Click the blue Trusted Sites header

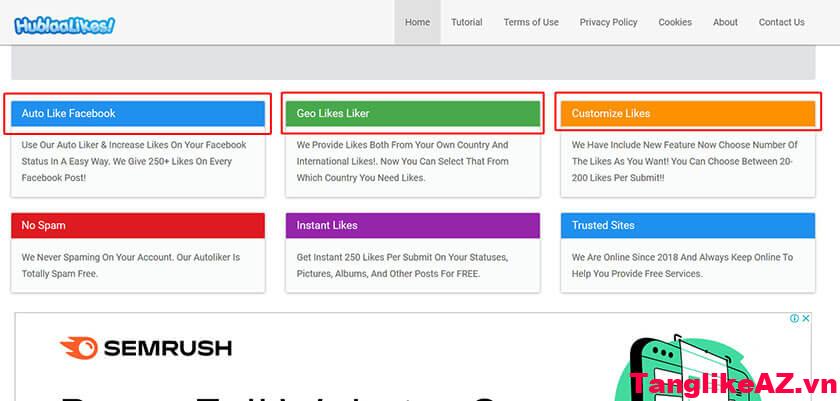688,225
